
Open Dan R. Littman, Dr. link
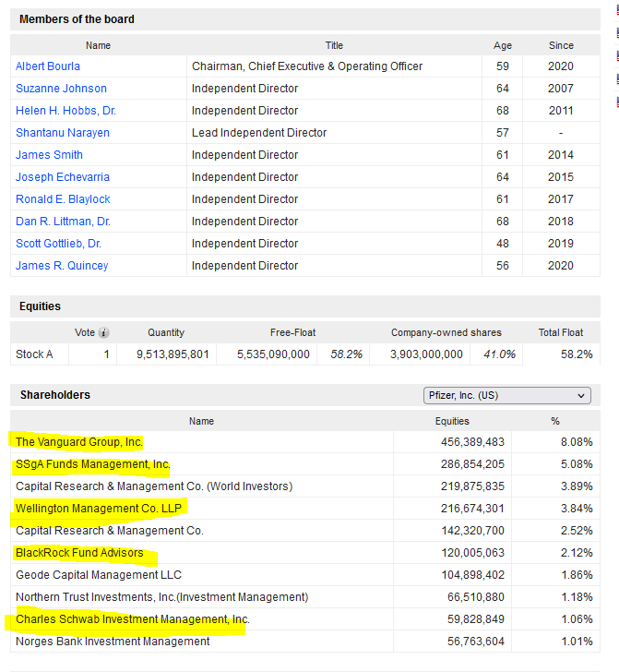coord(63,222)
